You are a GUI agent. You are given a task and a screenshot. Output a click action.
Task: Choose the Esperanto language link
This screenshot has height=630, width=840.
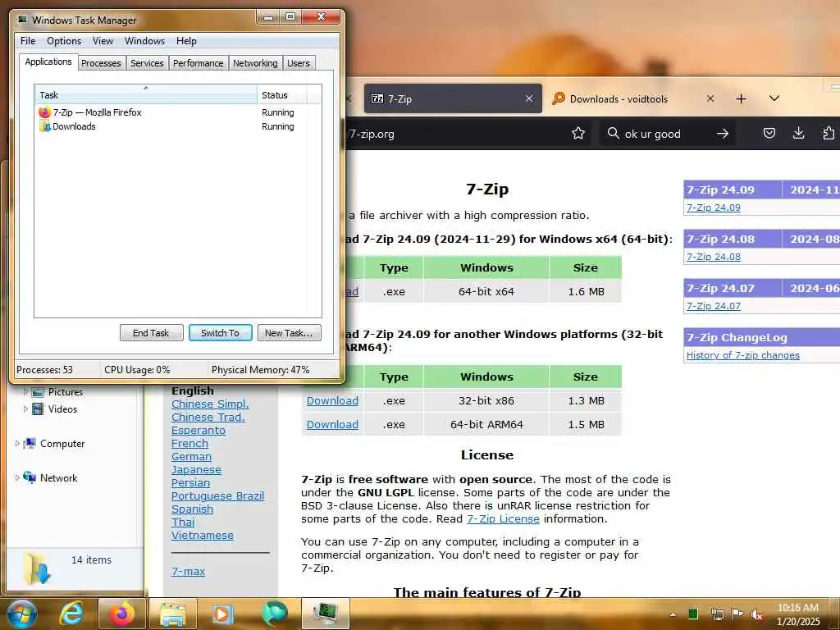199,430
